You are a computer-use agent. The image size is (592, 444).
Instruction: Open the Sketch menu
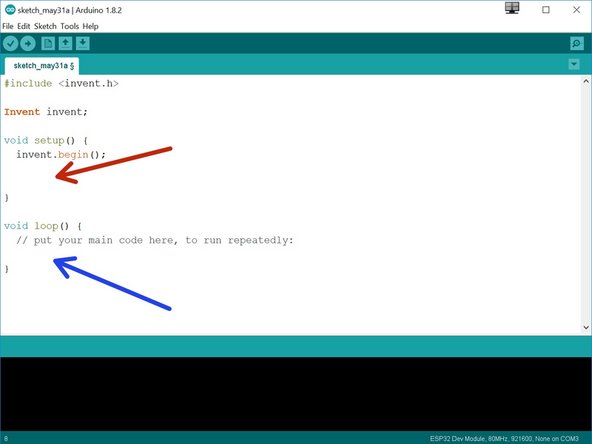(45, 26)
